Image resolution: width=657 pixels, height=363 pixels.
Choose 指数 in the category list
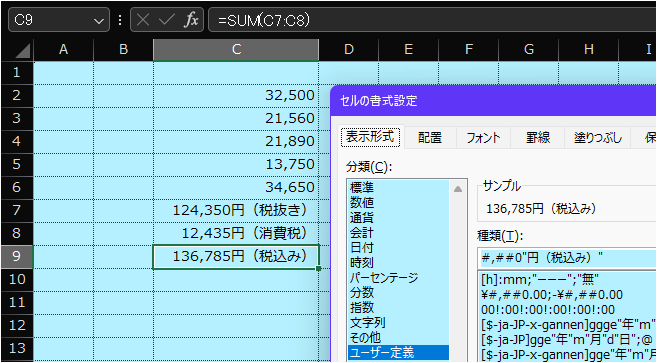point(398,308)
